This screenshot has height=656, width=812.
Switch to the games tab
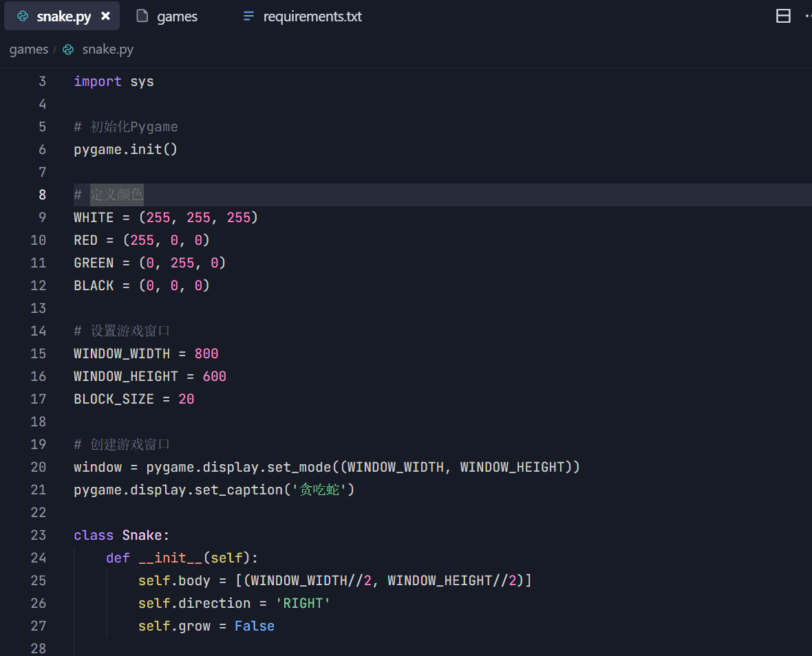pyautogui.click(x=177, y=17)
